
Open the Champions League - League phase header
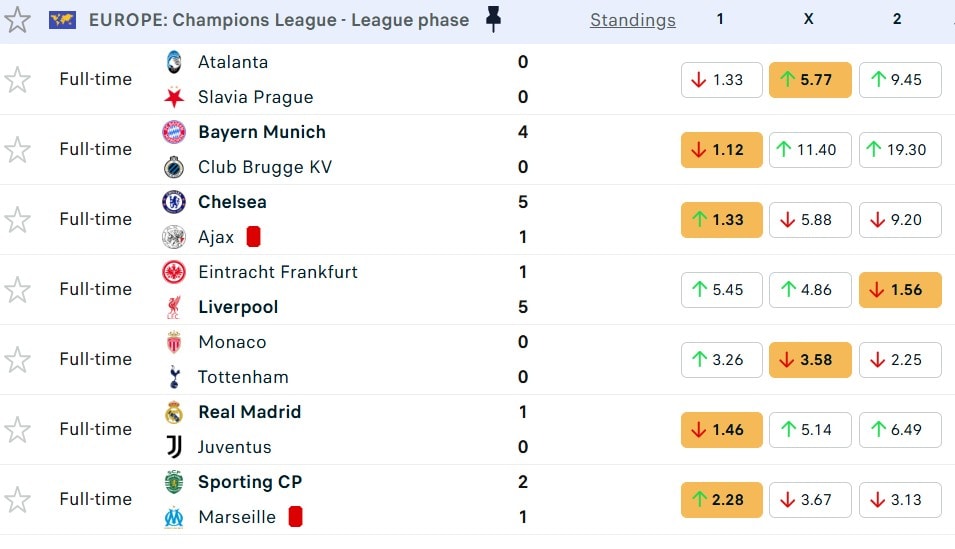coord(278,20)
